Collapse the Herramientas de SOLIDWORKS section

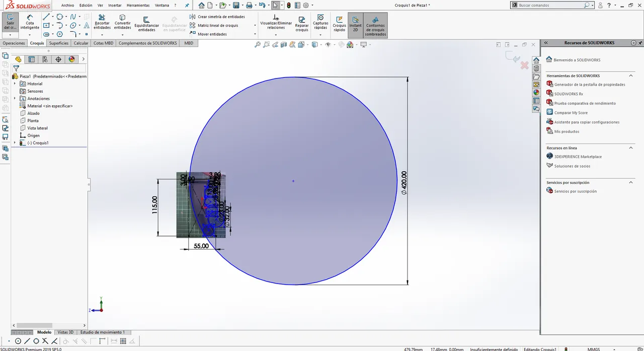(631, 76)
